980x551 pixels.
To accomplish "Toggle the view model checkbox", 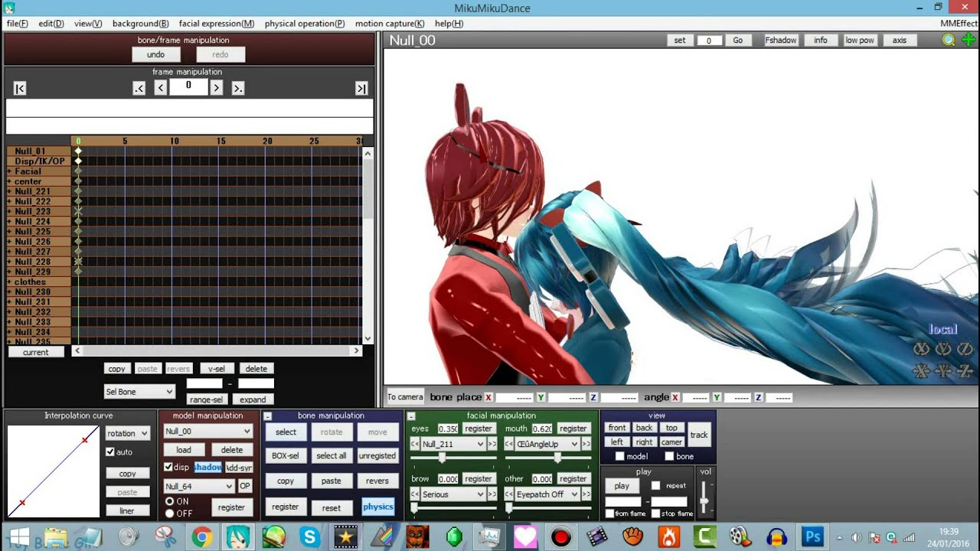I will [619, 456].
